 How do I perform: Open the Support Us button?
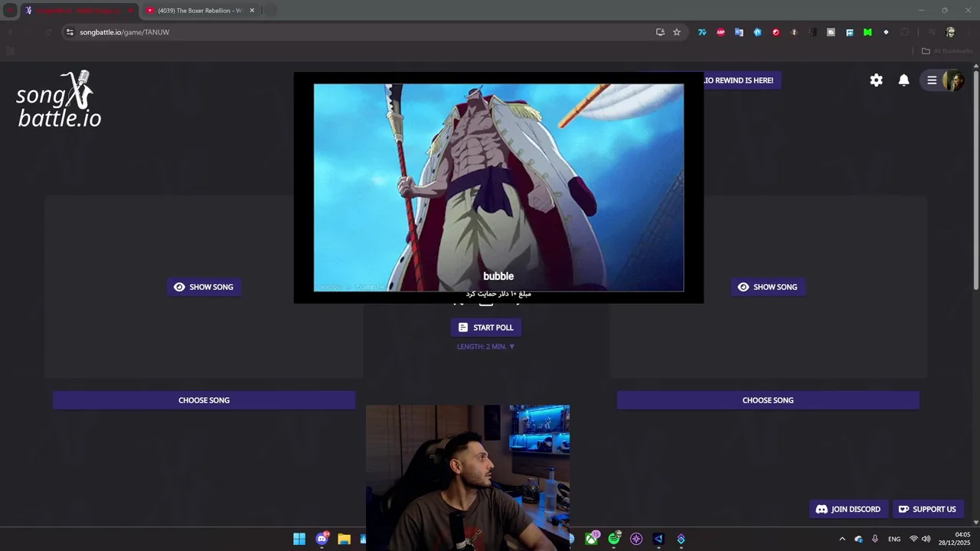point(927,509)
